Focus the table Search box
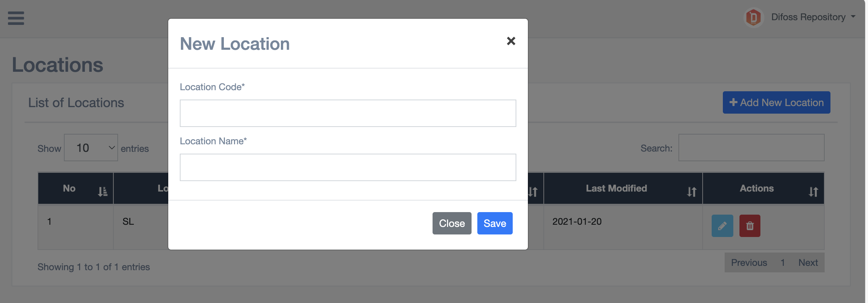This screenshot has height=303, width=868. click(x=751, y=148)
